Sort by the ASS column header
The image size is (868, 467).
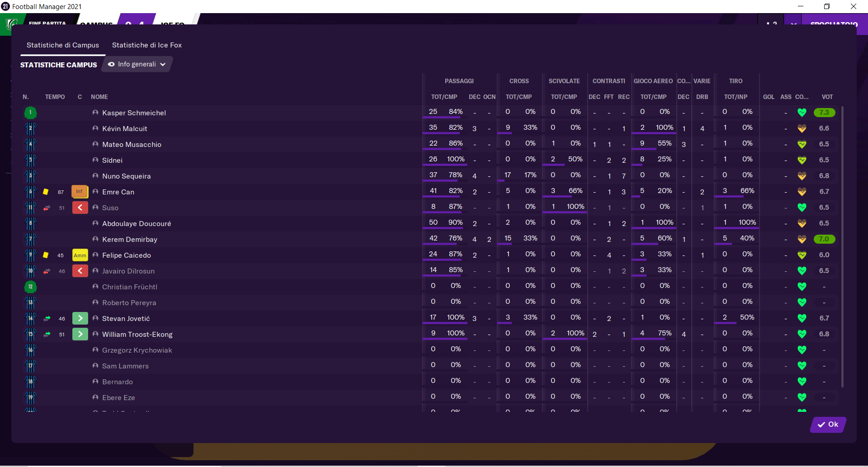[786, 97]
